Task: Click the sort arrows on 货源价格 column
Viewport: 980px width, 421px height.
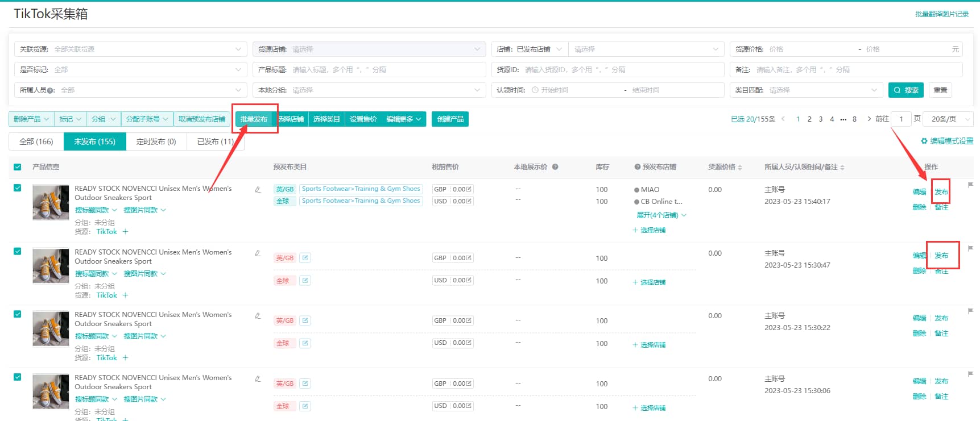Action: 739,168
